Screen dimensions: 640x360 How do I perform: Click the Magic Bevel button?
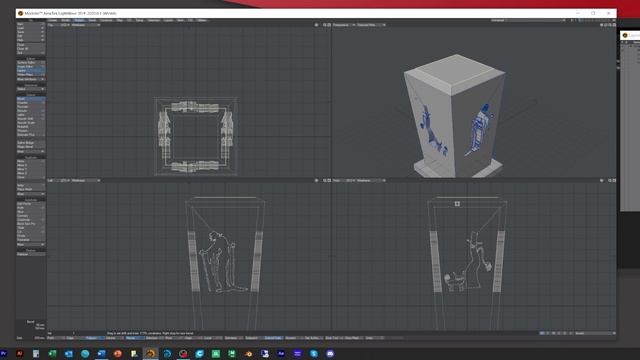[31, 147]
